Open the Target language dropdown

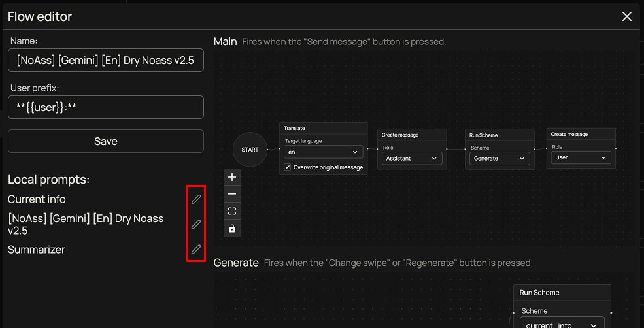(323, 152)
